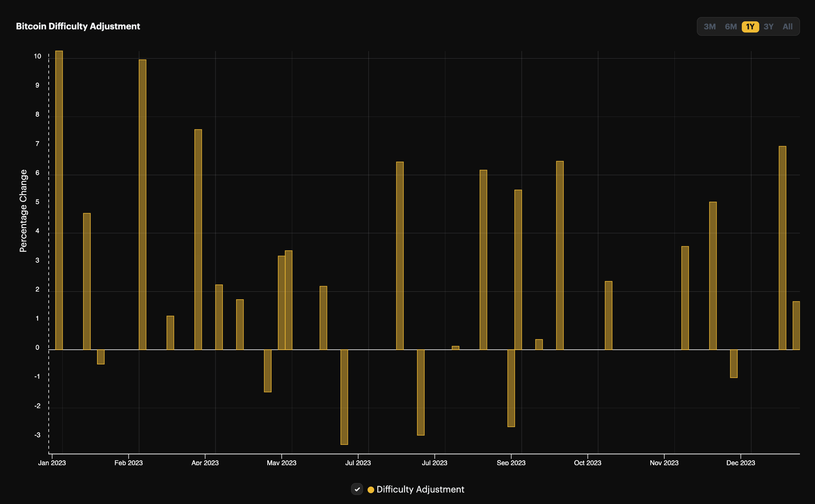Viewport: 815px width, 504px height.
Task: Select the tallest bar exceeding 10 percent in January
Action: [x=59, y=200]
